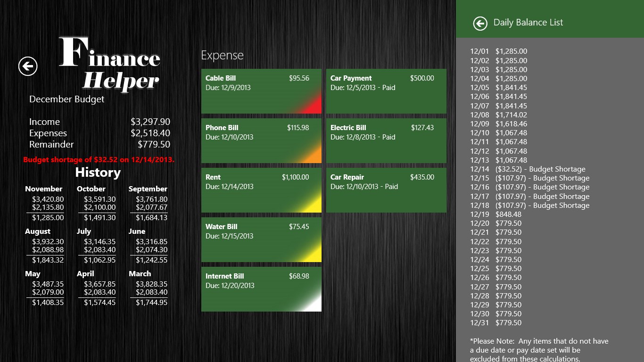
Task: Select the Water Bill expense tile
Action: coord(261,239)
